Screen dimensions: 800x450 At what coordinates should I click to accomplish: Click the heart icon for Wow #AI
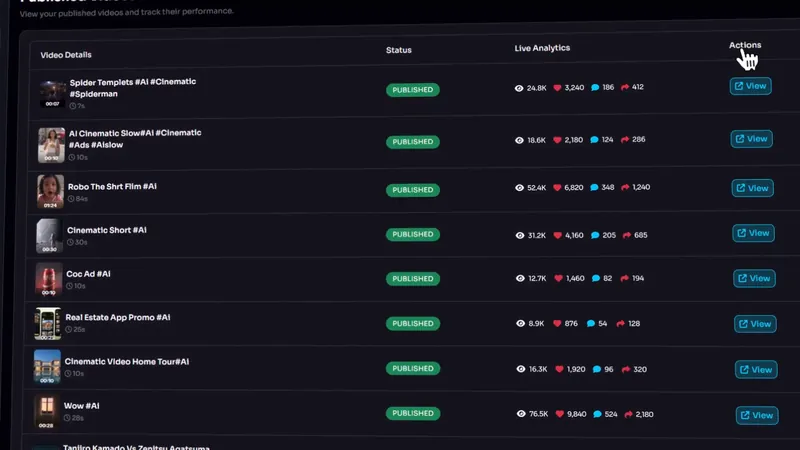point(560,414)
